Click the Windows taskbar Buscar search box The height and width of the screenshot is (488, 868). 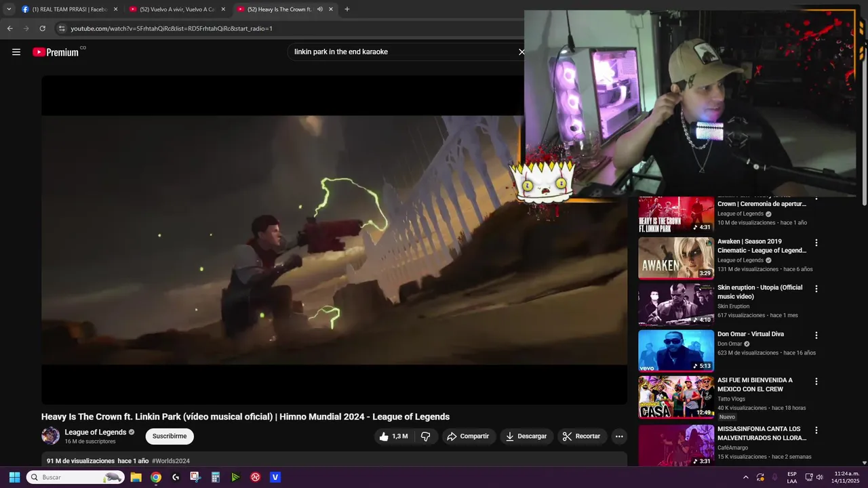coord(75,477)
